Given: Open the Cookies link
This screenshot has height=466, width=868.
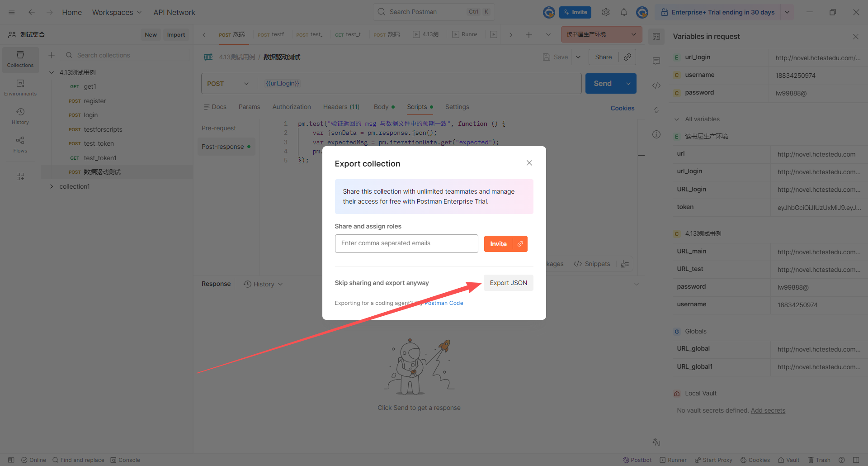Looking at the screenshot, I should click(623, 108).
